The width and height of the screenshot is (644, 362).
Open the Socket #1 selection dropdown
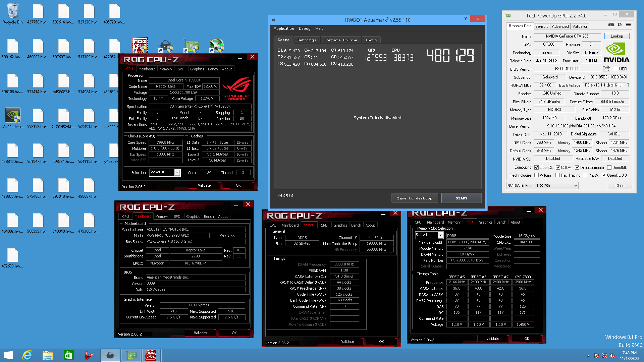click(x=165, y=172)
